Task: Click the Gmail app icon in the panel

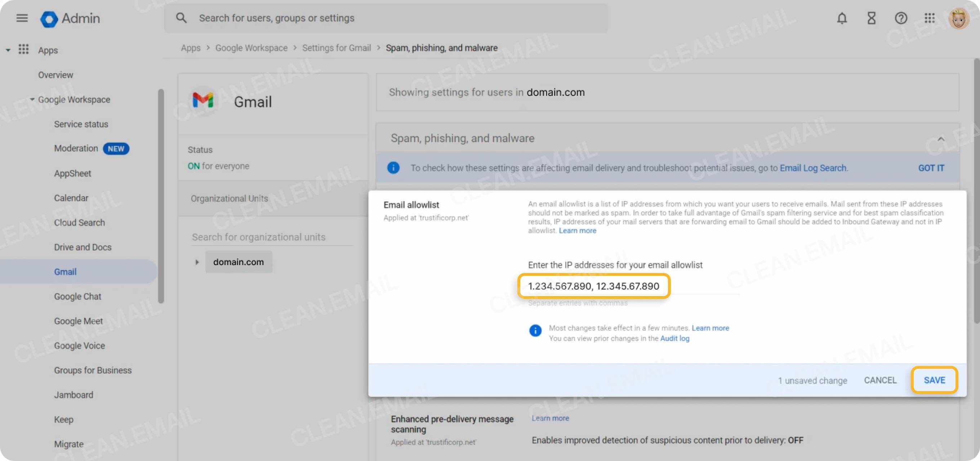Action: (x=203, y=100)
